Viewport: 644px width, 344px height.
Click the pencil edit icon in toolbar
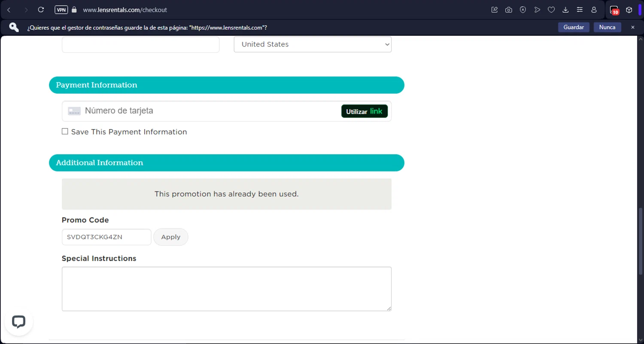[x=494, y=10]
